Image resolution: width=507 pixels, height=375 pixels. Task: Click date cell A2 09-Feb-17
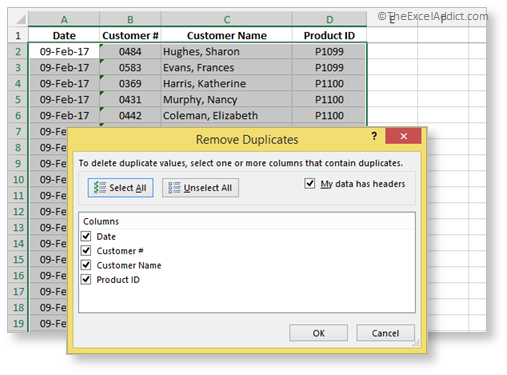[x=64, y=51]
